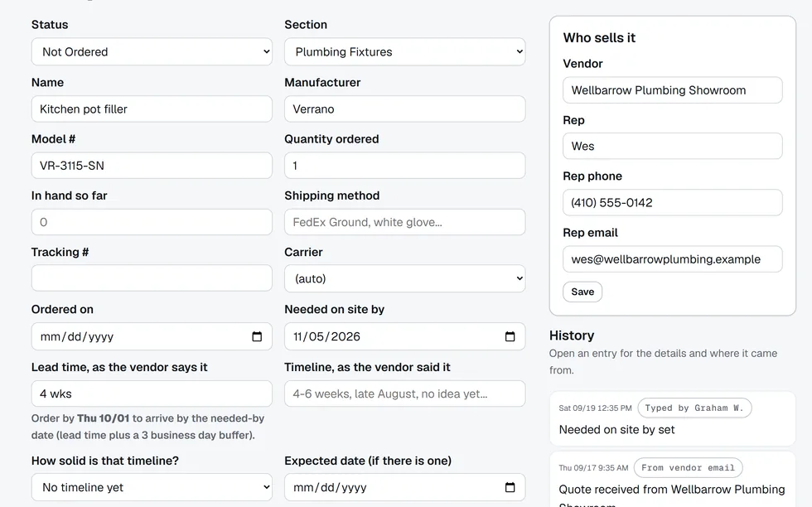Screen dimensions: 812x507
Task: Focus the Manufacturer field with Verrano
Action: (405, 109)
